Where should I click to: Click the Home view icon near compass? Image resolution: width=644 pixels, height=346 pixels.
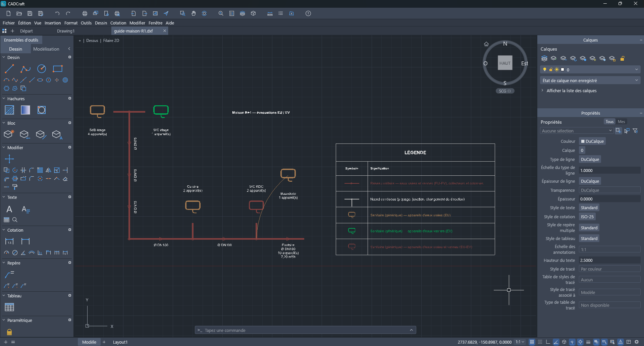486,44
